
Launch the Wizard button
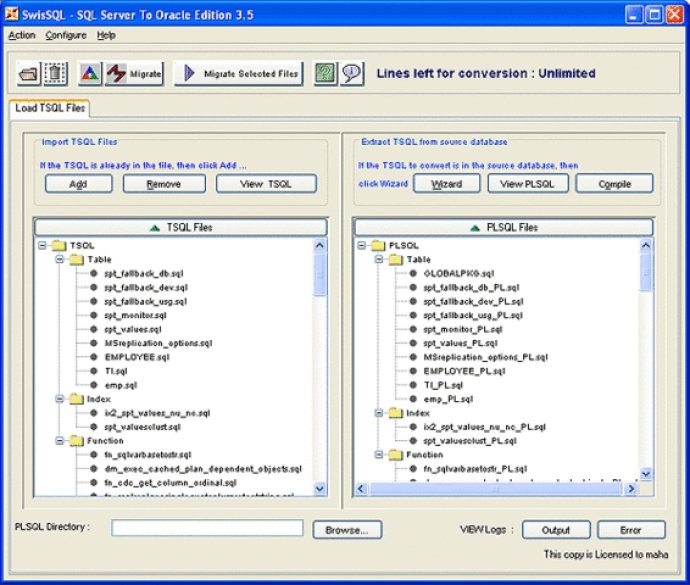pyautogui.click(x=446, y=184)
